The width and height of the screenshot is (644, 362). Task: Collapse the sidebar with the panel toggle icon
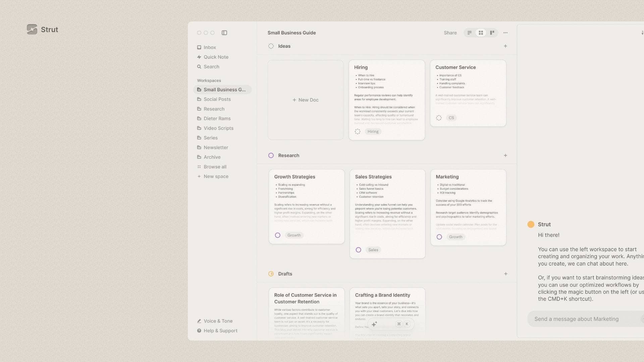point(224,33)
